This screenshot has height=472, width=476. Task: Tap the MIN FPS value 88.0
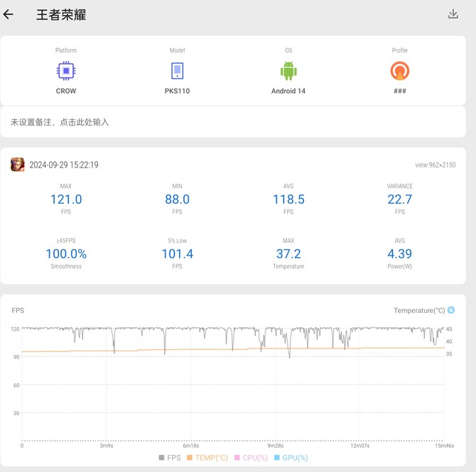pos(178,199)
